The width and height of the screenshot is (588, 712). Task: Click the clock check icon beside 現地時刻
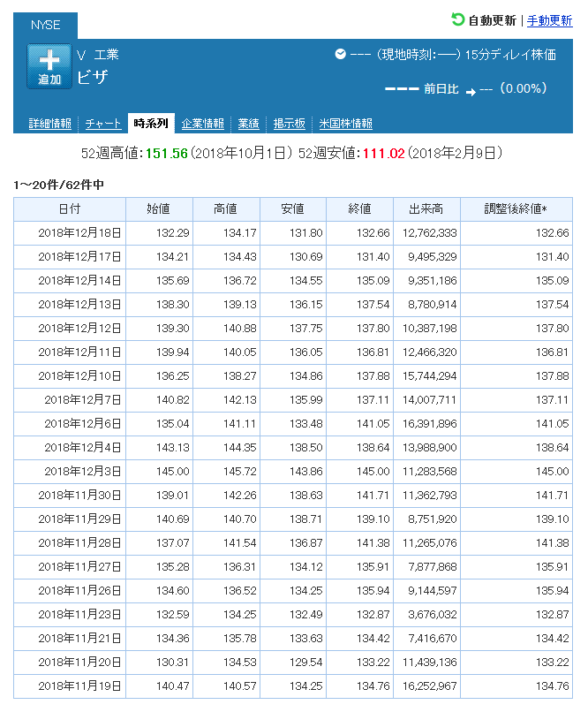click(340, 55)
